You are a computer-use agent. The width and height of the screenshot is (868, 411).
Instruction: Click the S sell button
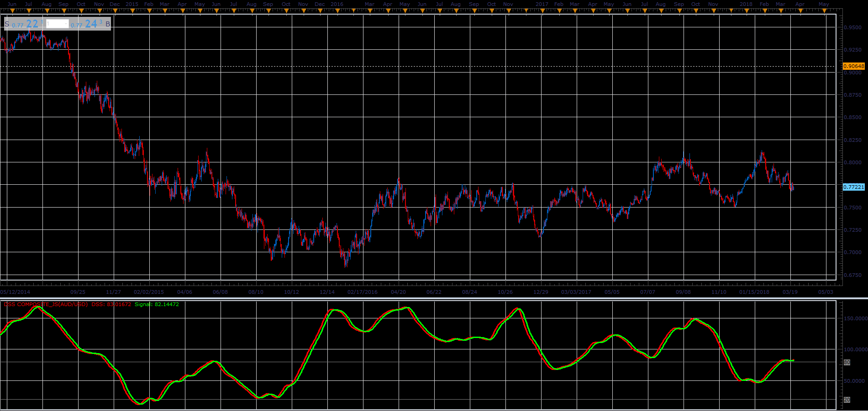(7, 24)
